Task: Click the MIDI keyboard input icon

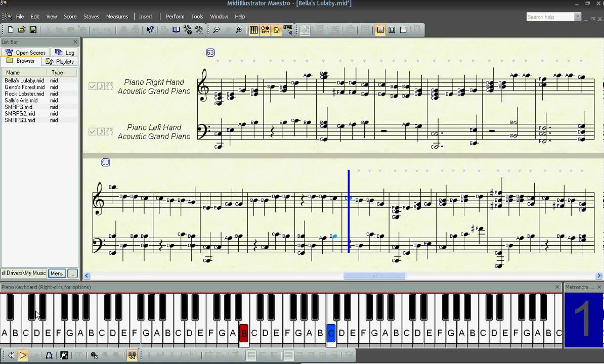Action: pyautogui.click(x=288, y=30)
